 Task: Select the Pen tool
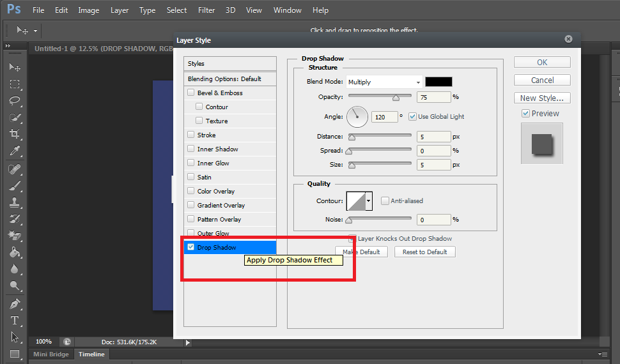(15, 304)
